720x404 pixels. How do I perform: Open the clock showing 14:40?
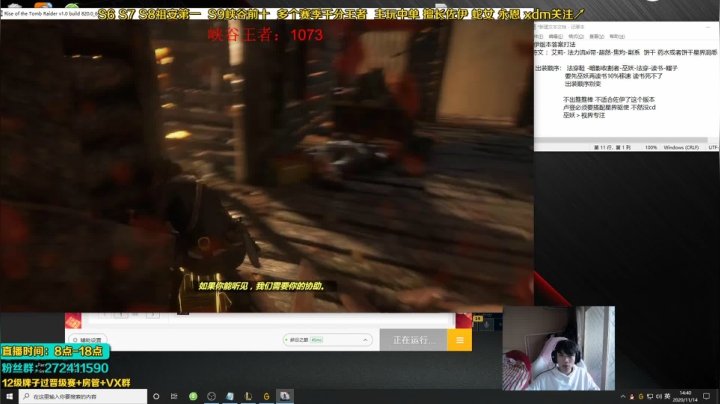[685, 396]
